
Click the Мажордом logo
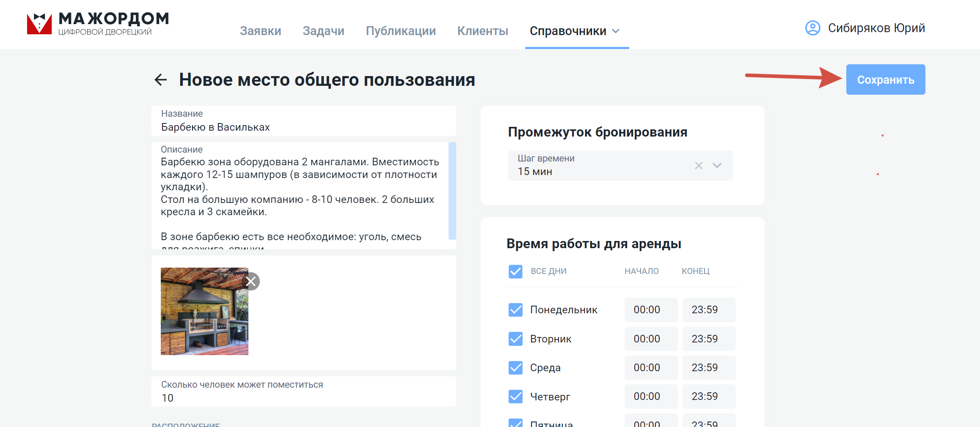98,24
